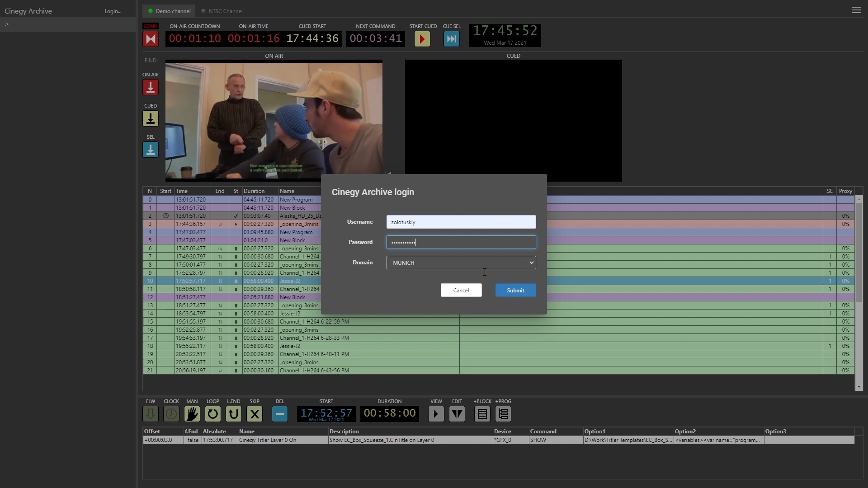868x488 pixels.
Task: Click the red CONN take-next button
Action: (151, 39)
